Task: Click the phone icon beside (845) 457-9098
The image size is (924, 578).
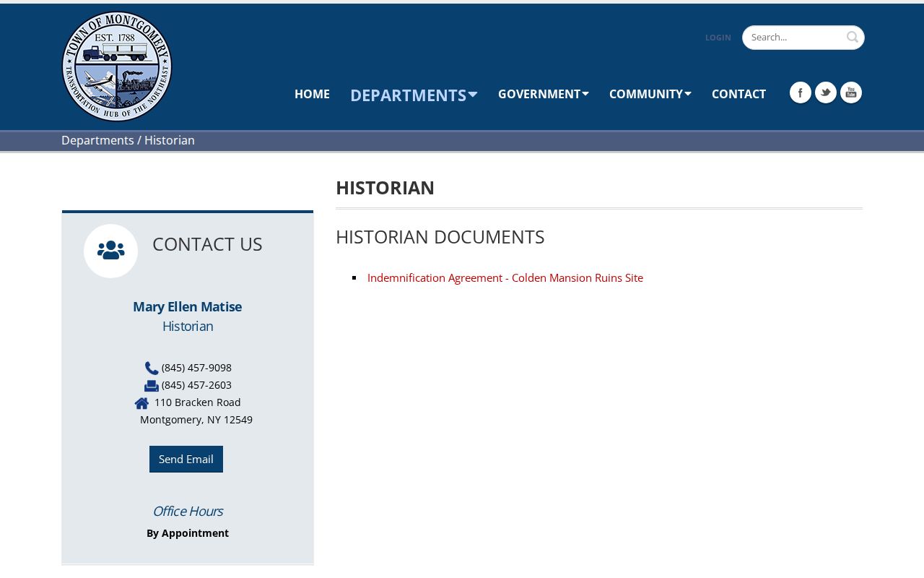Action: click(152, 368)
